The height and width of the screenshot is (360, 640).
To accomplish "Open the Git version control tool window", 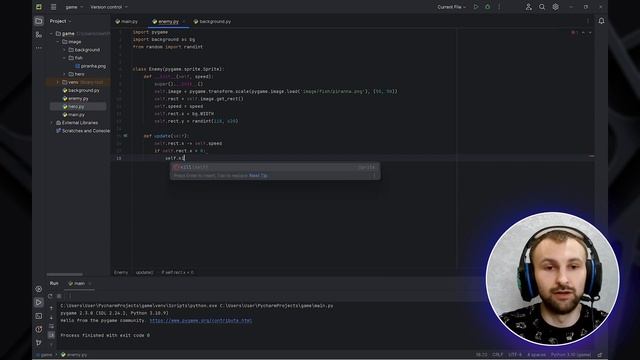I will (x=39, y=342).
